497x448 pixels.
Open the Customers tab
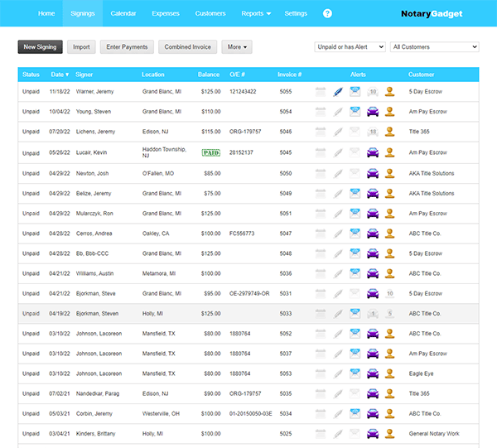(x=210, y=13)
